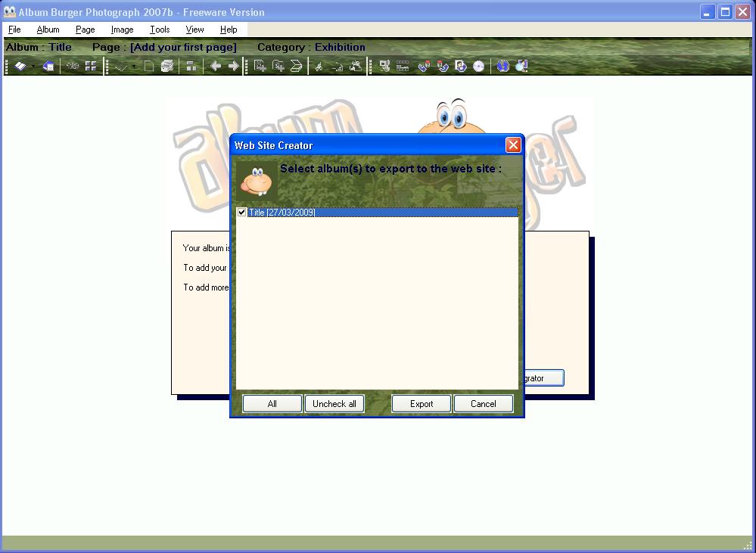
Task: Open the Page menu
Action: (86, 30)
